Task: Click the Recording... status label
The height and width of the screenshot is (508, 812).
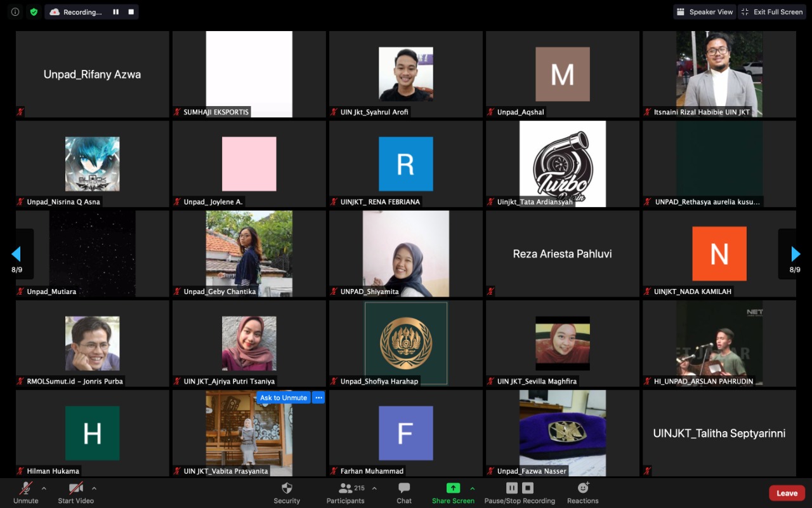Action: [82, 12]
